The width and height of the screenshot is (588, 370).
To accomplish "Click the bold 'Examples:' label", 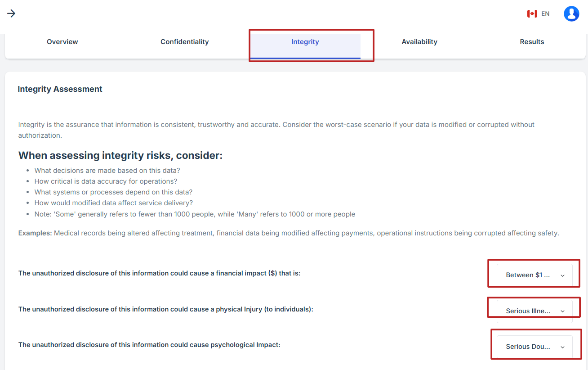I will pyautogui.click(x=35, y=233).
